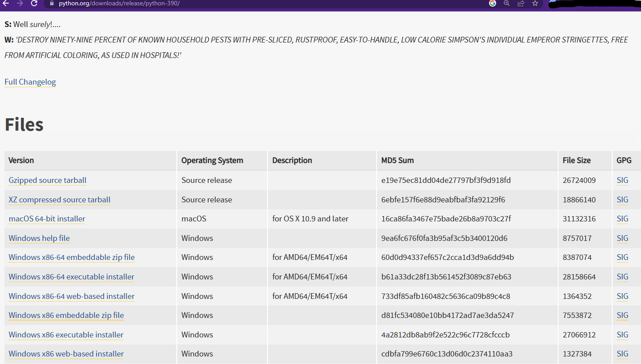This screenshot has height=364, width=641.
Task: Open SIG link for x86-64 embeddable zip
Action: click(622, 257)
